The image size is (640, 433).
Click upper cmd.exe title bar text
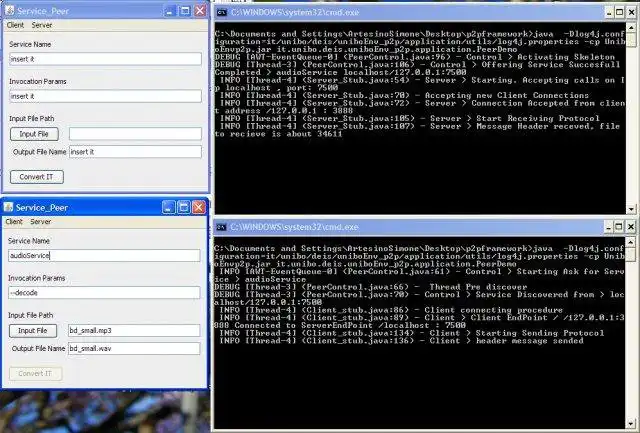pos(295,13)
